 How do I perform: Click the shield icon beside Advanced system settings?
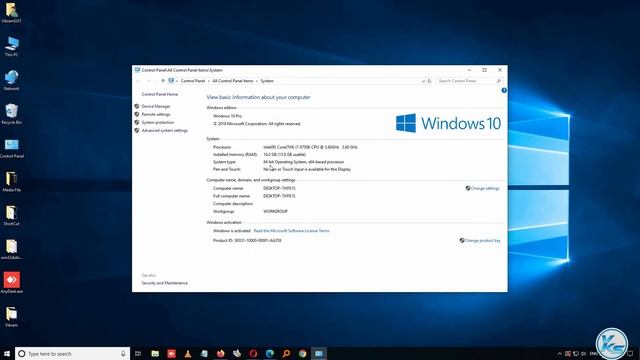(x=137, y=131)
